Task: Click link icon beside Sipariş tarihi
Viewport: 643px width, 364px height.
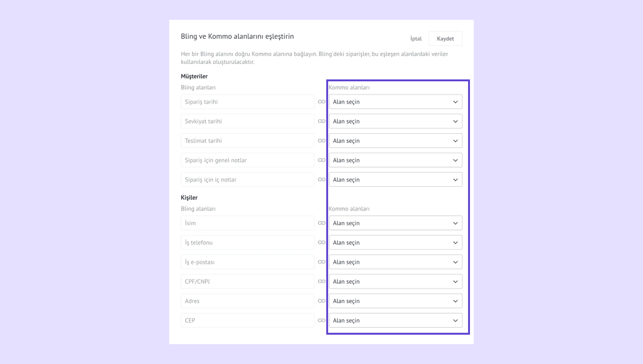Action: [x=321, y=102]
